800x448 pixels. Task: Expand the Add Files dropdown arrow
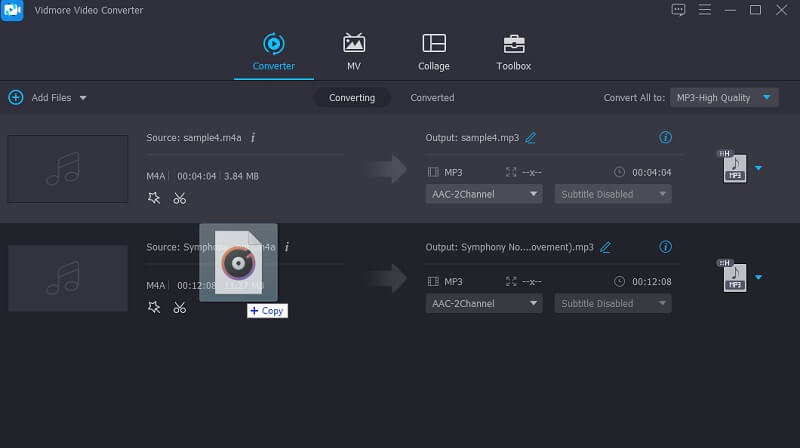click(x=83, y=98)
